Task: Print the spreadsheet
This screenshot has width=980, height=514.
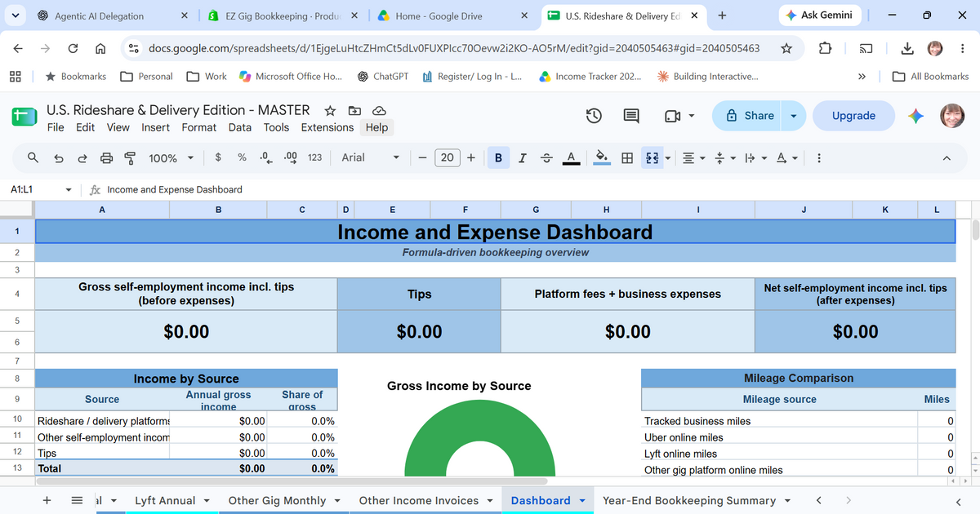Action: click(x=106, y=158)
